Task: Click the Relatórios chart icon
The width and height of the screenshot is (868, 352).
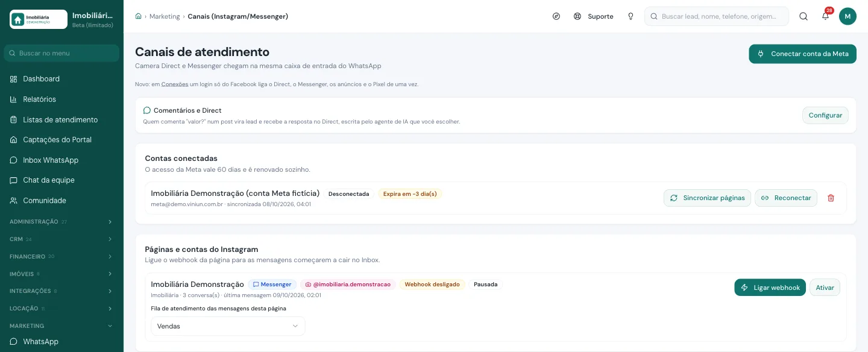Action: tap(13, 99)
